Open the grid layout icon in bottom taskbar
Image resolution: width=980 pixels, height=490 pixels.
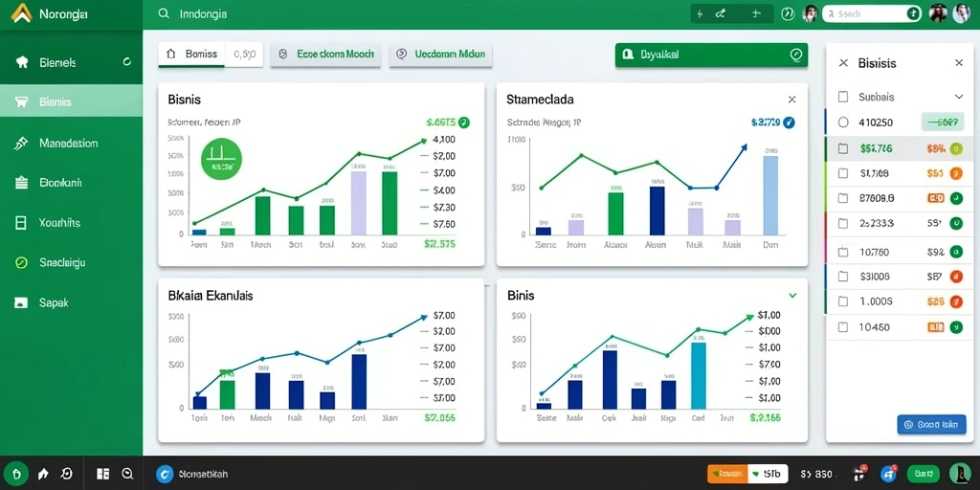click(x=103, y=474)
